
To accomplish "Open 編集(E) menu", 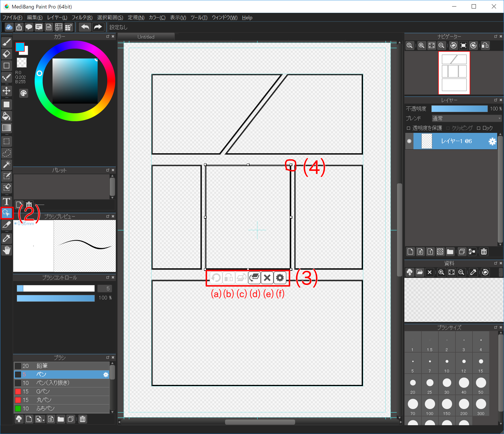I will [35, 18].
